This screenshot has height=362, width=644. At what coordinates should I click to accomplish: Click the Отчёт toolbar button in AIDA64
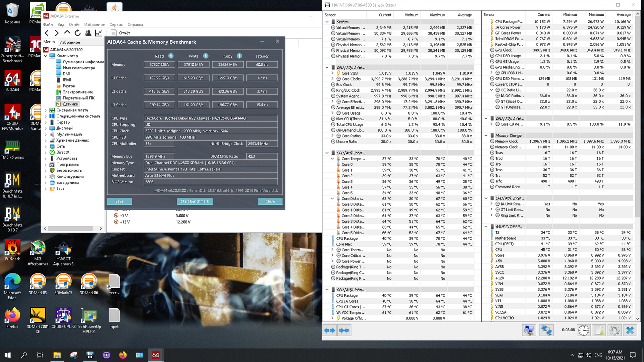click(x=121, y=33)
